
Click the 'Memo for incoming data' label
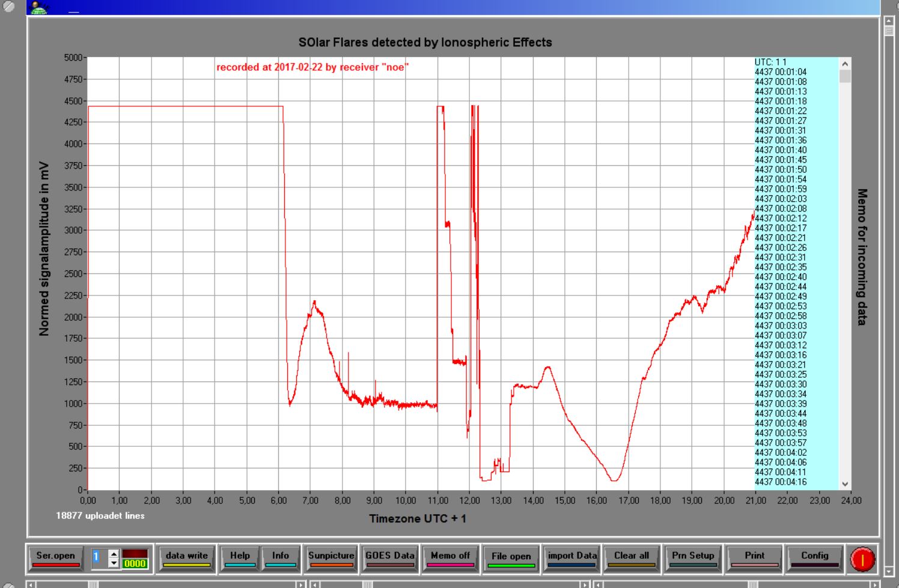pyautogui.click(x=862, y=257)
